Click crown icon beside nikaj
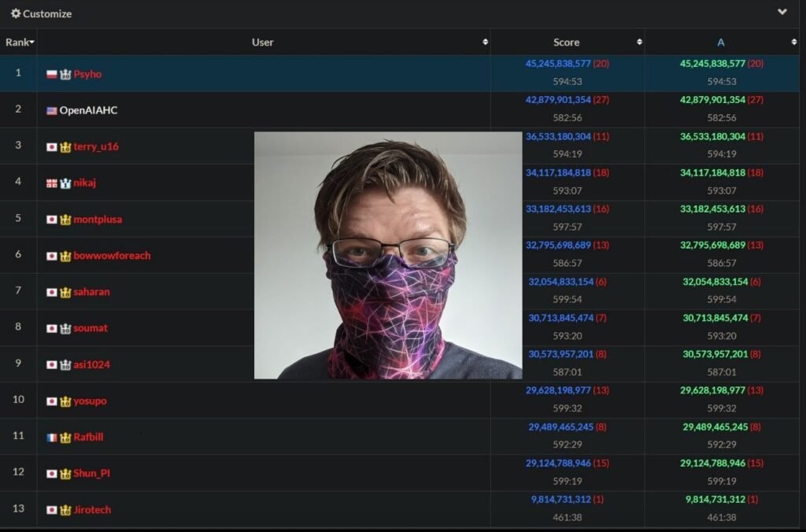This screenshot has width=806, height=532. (x=65, y=183)
